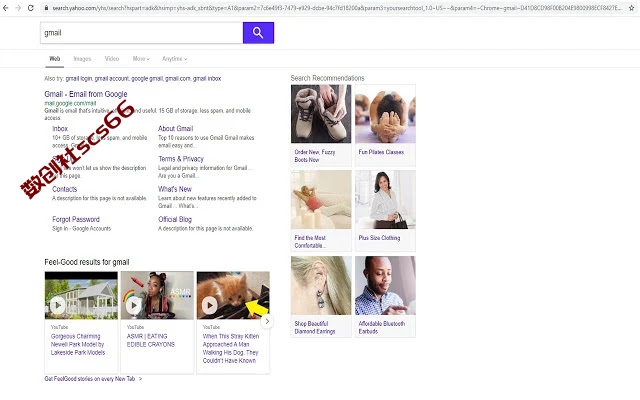Open Gorgeous Charming Newell Park Model title
640x400 pixels.
(78, 344)
